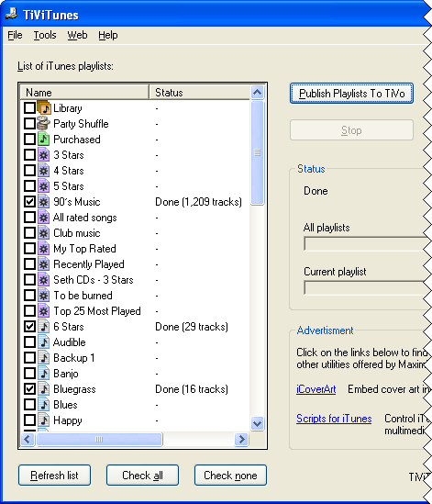Click the Backup 1 playlist note icon
432x504 pixels.
[x=44, y=358]
